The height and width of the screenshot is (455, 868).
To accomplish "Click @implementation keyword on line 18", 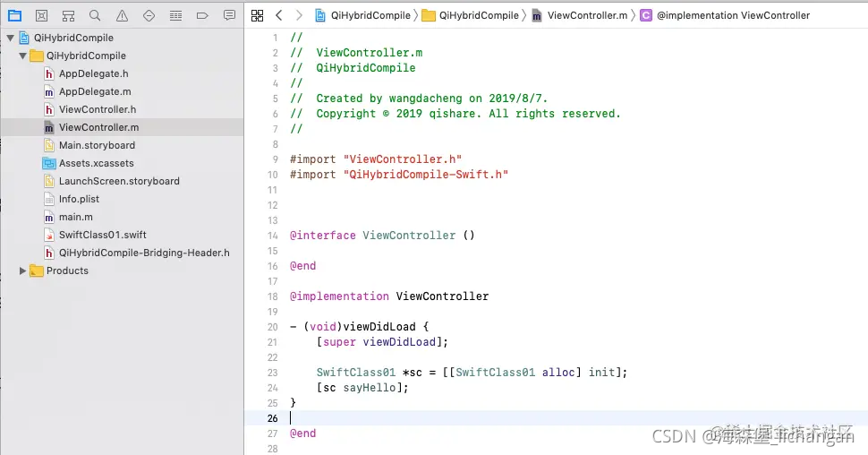I will click(x=339, y=296).
